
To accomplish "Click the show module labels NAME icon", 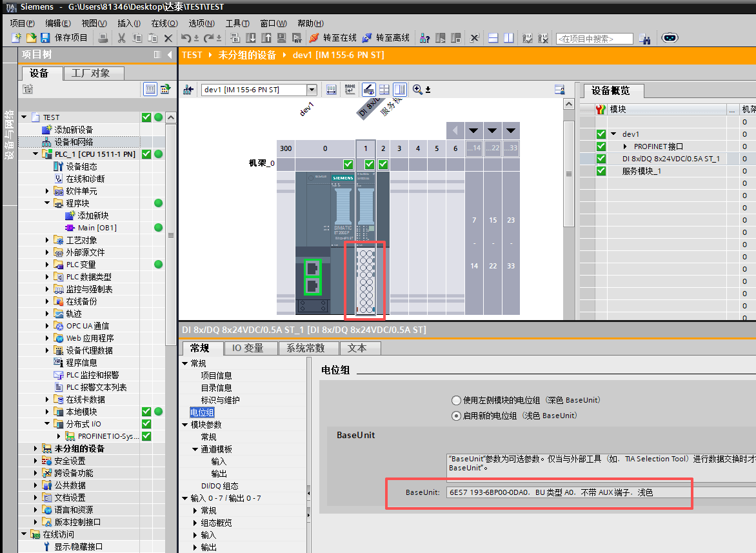I will point(350,89).
